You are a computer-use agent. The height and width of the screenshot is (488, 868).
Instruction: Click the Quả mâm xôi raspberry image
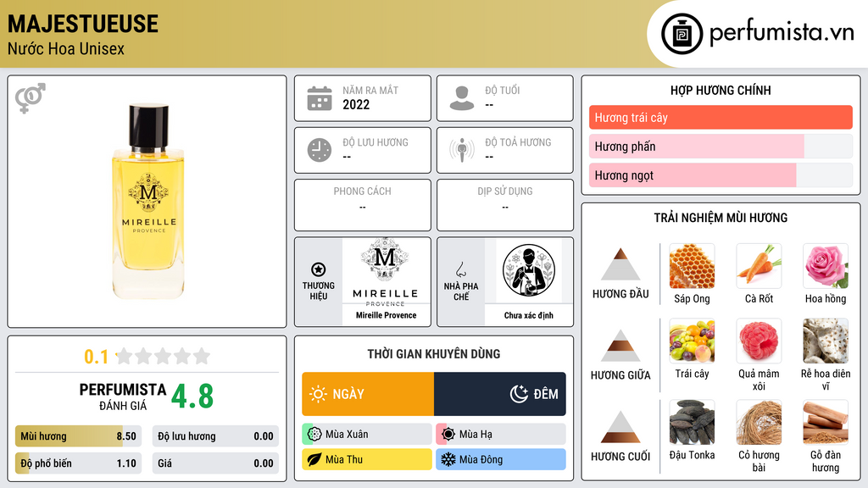[759, 341]
